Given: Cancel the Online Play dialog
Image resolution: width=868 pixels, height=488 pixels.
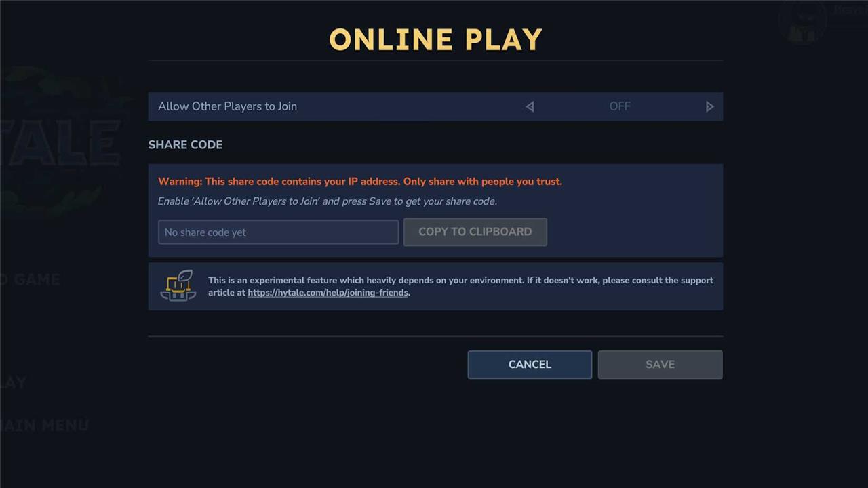Looking at the screenshot, I should tap(530, 364).
